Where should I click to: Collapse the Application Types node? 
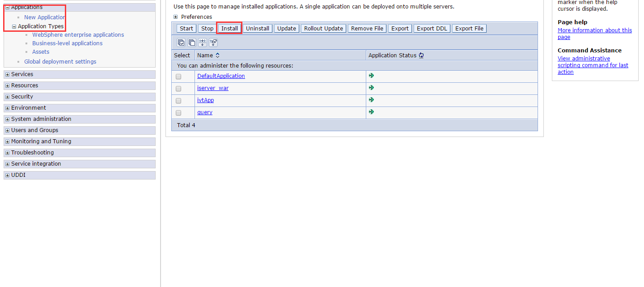click(x=14, y=27)
